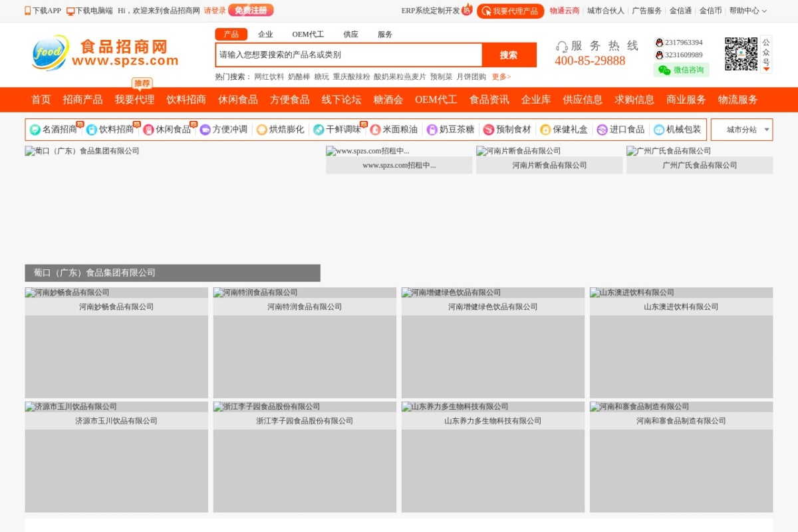Open 招商产品 in main navigation
This screenshot has height=532, width=798.
pos(83,100)
